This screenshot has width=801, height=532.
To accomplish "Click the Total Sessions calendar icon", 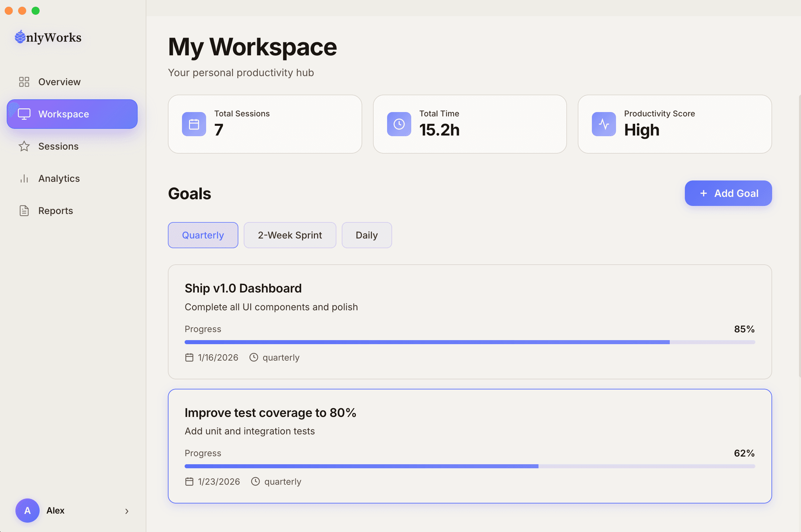I will pos(194,124).
